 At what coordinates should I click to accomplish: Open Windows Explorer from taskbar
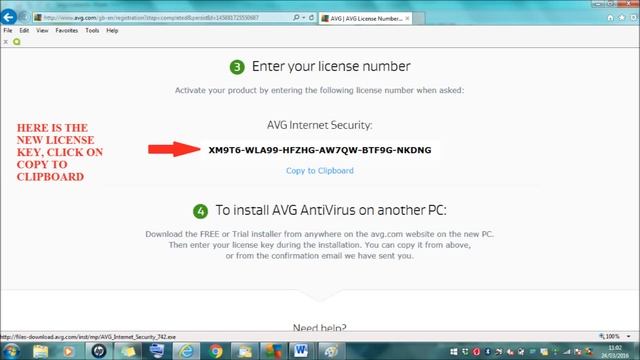click(x=40, y=351)
